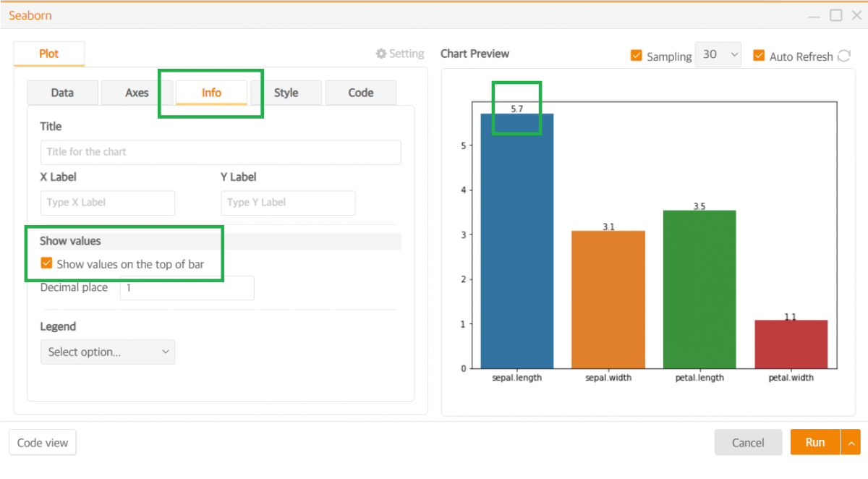This screenshot has height=479, width=868.
Task: Open the Setting gear option
Action: tap(400, 54)
